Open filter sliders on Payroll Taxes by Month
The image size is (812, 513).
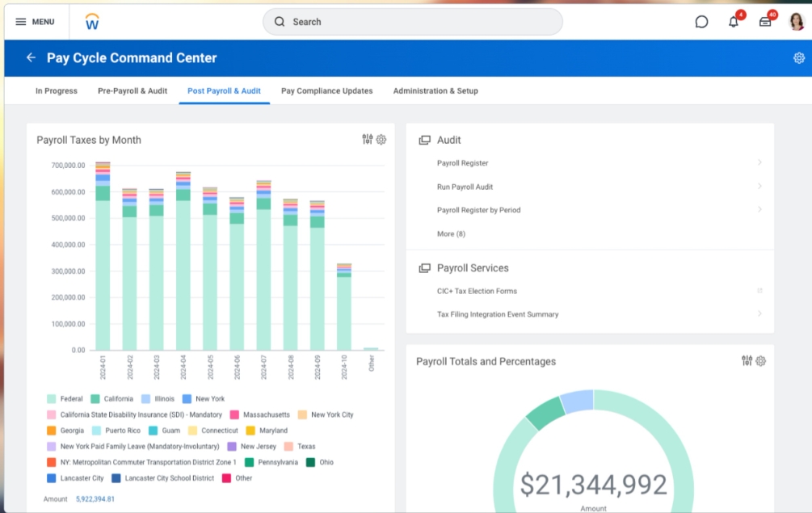tap(368, 140)
